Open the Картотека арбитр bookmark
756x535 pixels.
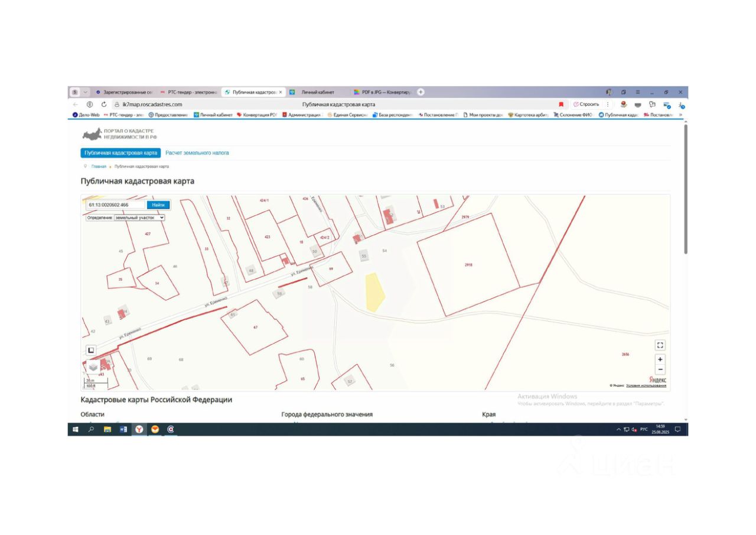tap(529, 115)
